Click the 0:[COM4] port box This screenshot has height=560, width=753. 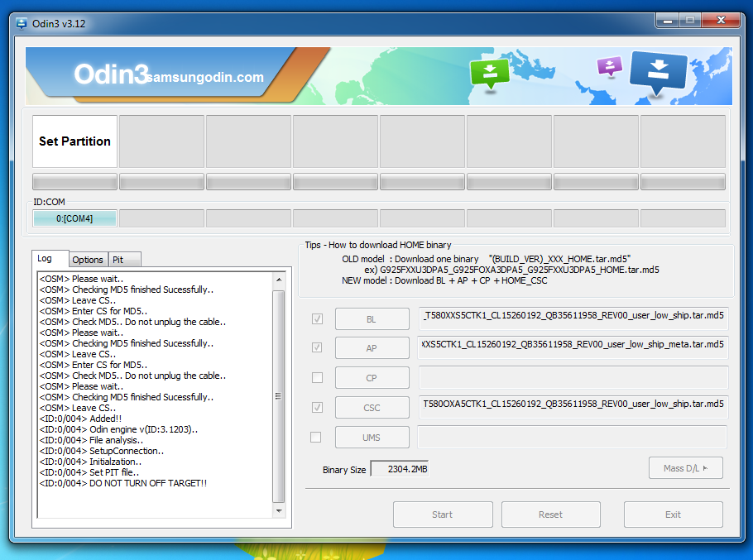point(74,218)
